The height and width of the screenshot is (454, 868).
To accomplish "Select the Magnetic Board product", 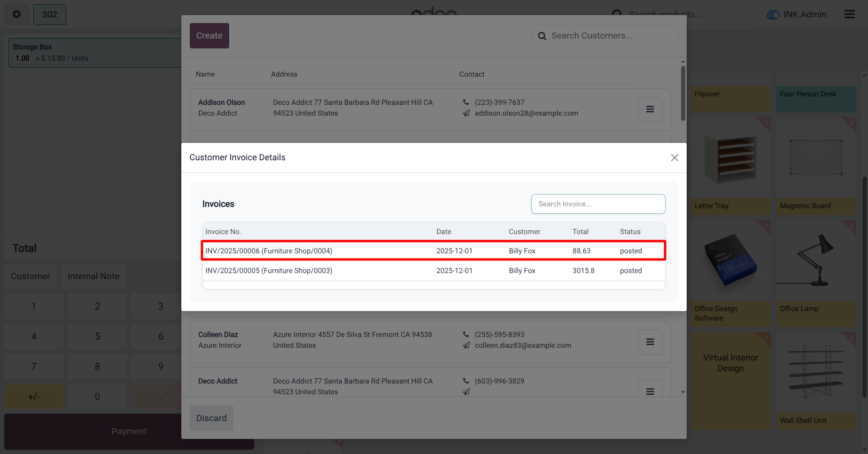I will pyautogui.click(x=816, y=166).
